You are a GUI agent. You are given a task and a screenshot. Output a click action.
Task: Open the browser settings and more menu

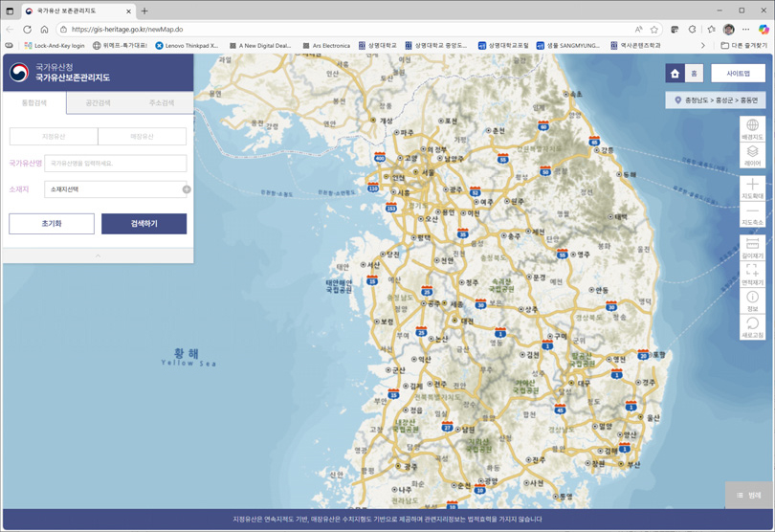pyautogui.click(x=746, y=29)
